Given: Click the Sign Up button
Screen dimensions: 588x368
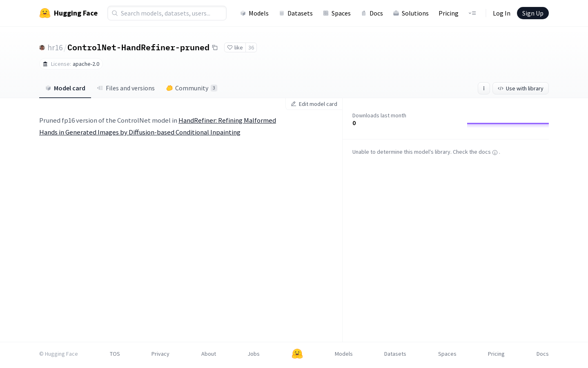Looking at the screenshot, I should (533, 13).
